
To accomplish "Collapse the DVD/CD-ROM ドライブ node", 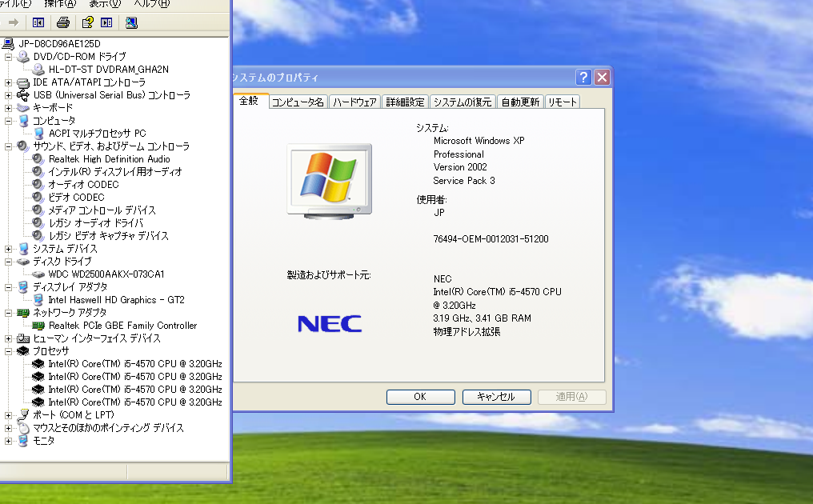I will (8, 57).
